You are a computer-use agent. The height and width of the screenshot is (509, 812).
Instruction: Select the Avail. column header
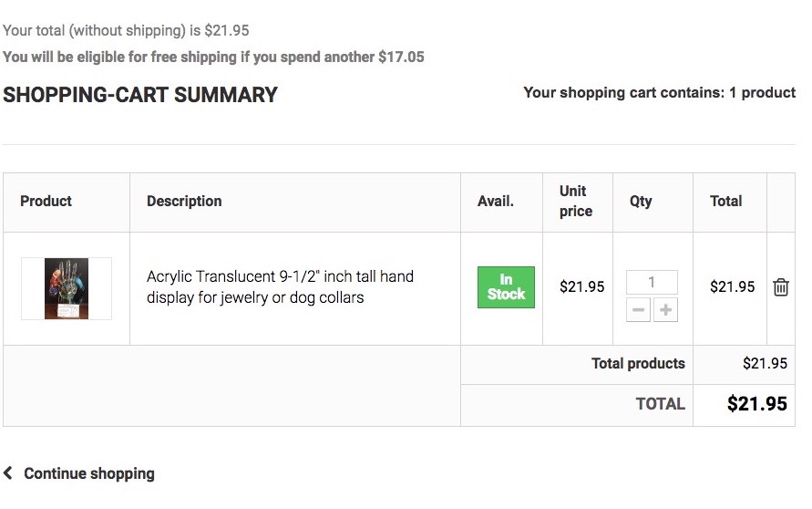tap(496, 201)
